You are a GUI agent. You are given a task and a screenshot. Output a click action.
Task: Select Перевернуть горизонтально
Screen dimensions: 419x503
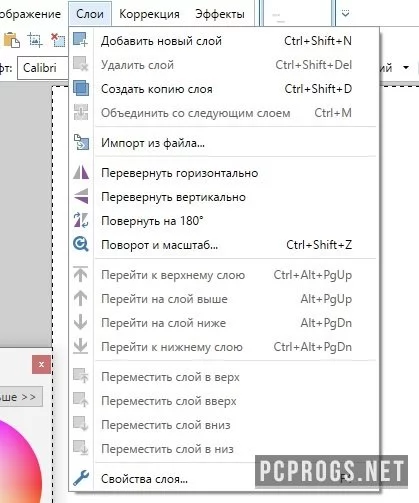pyautogui.click(x=224, y=173)
